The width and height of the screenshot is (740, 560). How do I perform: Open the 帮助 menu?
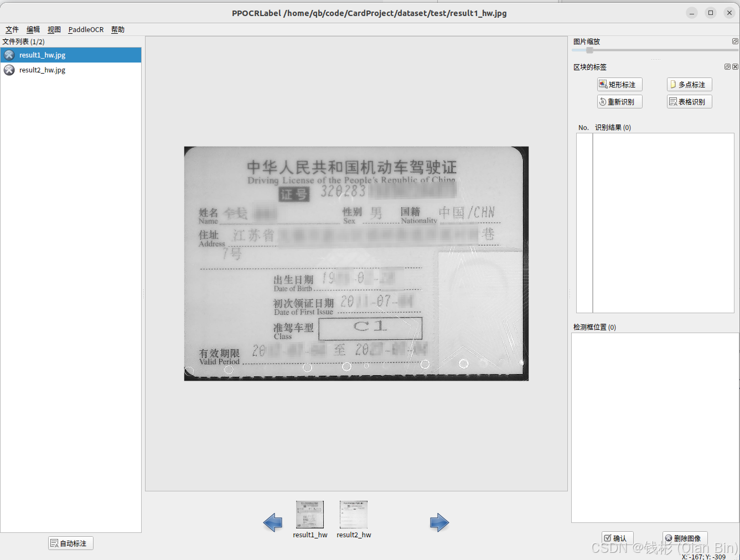[x=117, y=29]
